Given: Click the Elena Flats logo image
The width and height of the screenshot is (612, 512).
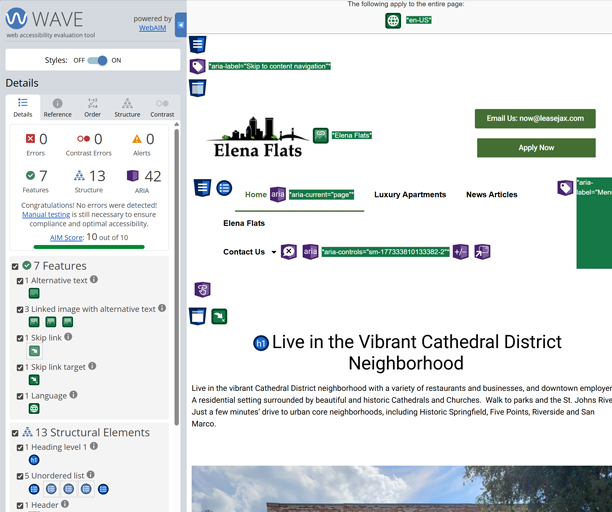Looking at the screenshot, I should (258, 137).
